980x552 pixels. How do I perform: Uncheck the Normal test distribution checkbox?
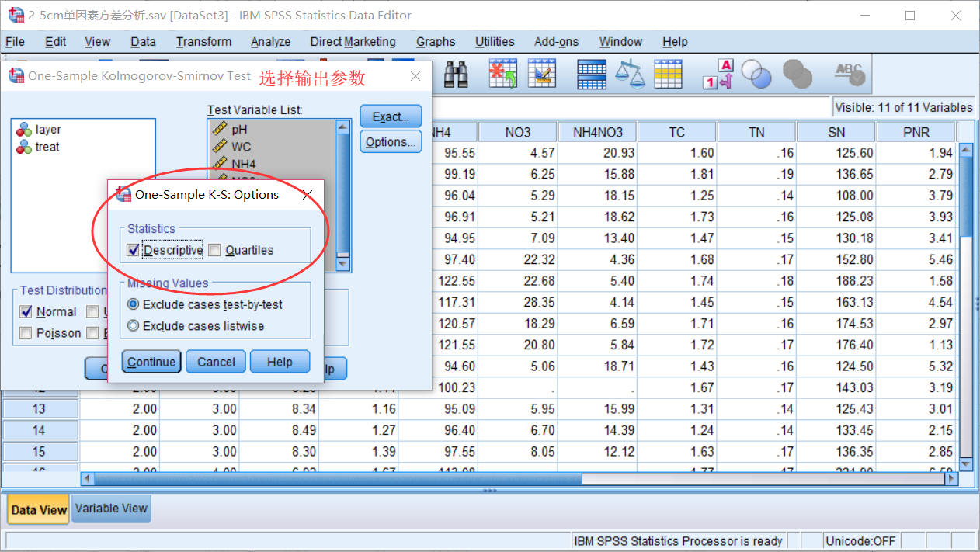tap(26, 312)
